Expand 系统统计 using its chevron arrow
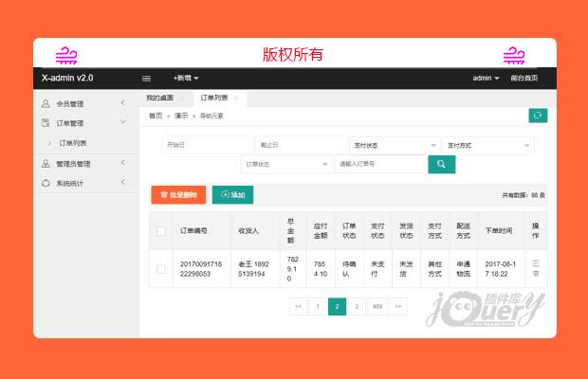Screen dimensions: 588x379 [123, 182]
